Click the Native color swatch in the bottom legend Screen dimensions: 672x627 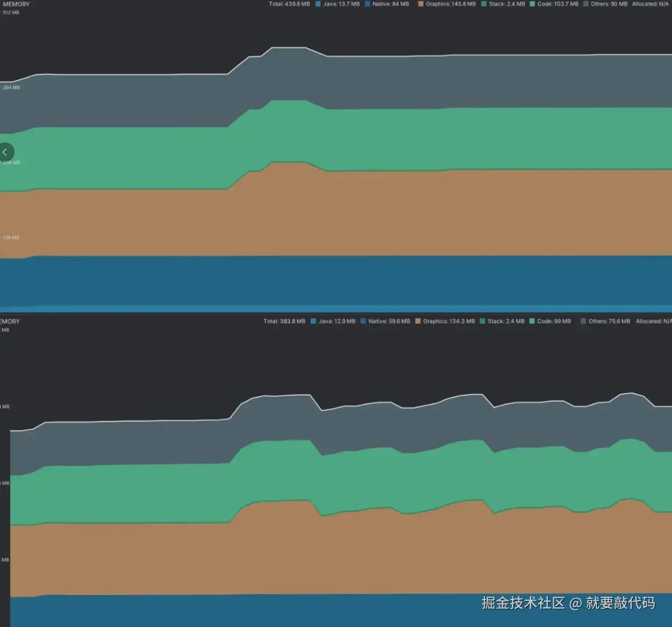tap(363, 321)
